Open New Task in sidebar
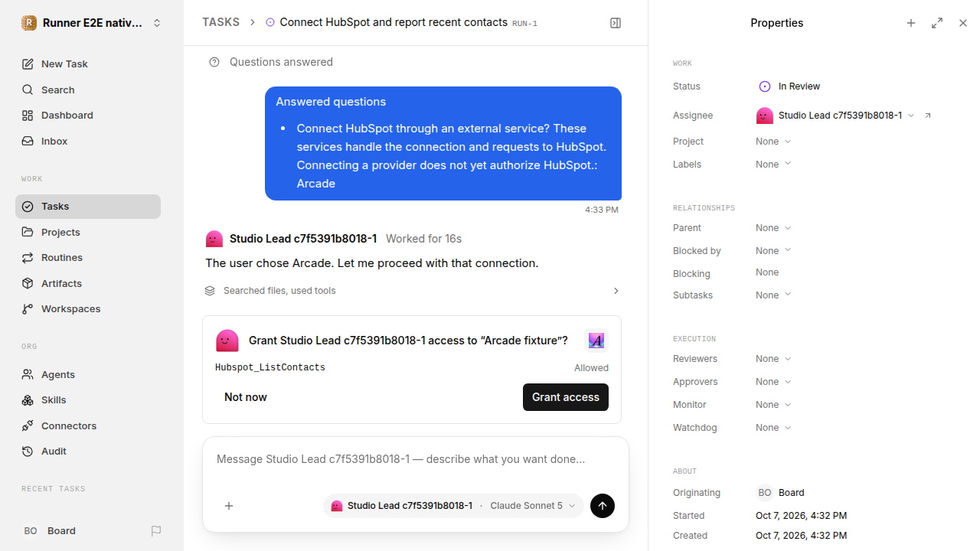Screen dimensions: 980x551 tap(88, 64)
